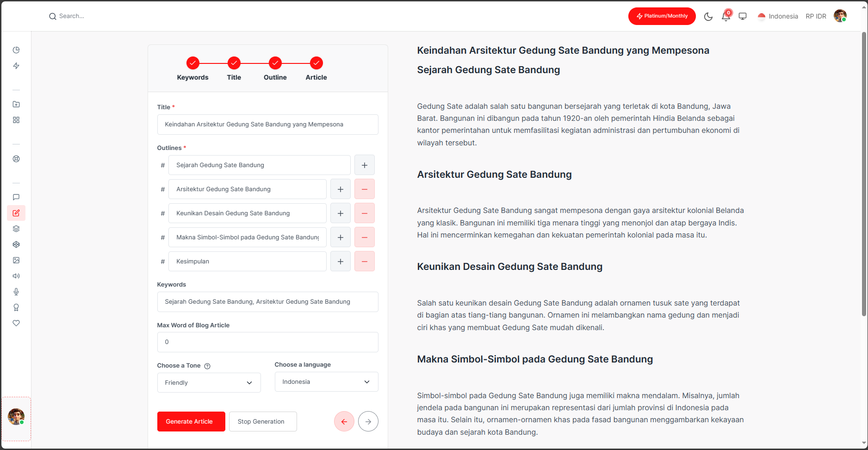Toggle dark mode moon icon
868x450 pixels.
click(708, 17)
